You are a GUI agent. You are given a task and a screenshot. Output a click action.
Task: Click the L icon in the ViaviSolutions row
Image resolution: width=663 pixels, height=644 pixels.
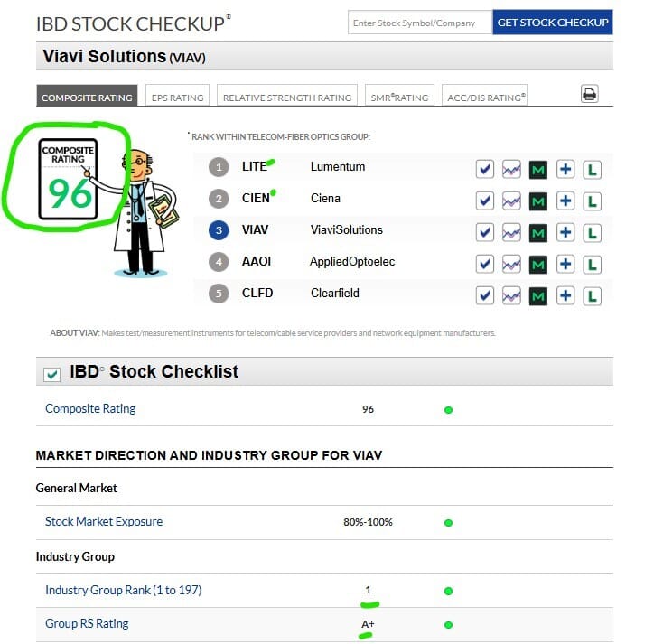pos(592,232)
